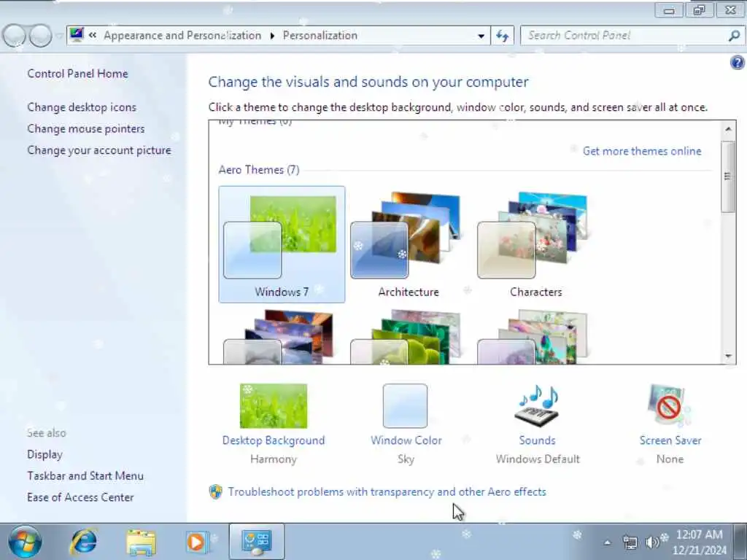
Task: Go to Control Panel Home
Action: click(x=77, y=74)
